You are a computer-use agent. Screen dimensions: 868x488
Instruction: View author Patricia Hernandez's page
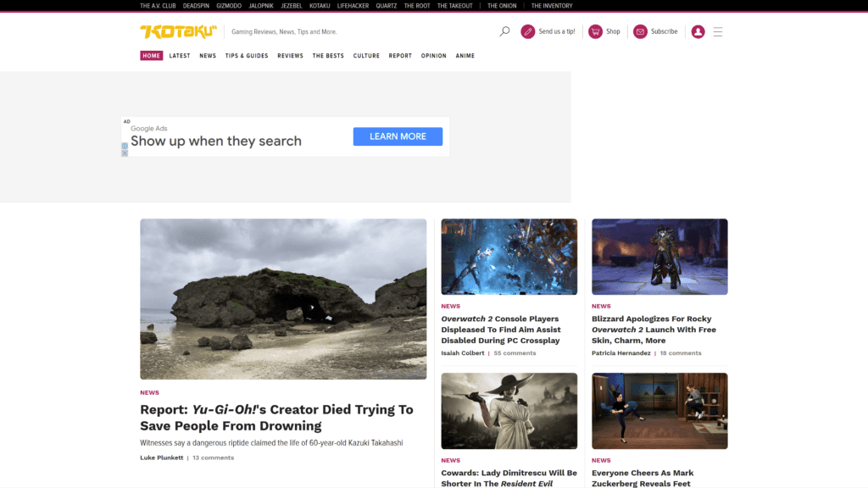click(x=621, y=353)
